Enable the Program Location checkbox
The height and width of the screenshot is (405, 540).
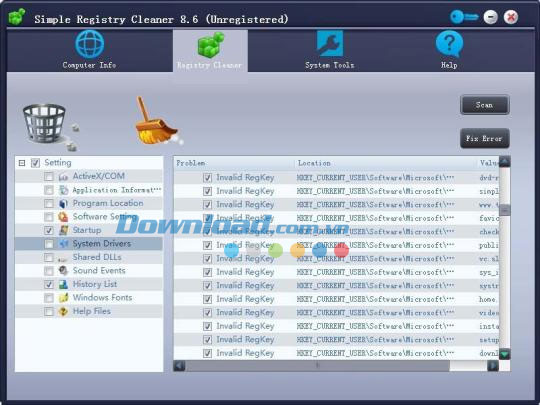point(49,204)
